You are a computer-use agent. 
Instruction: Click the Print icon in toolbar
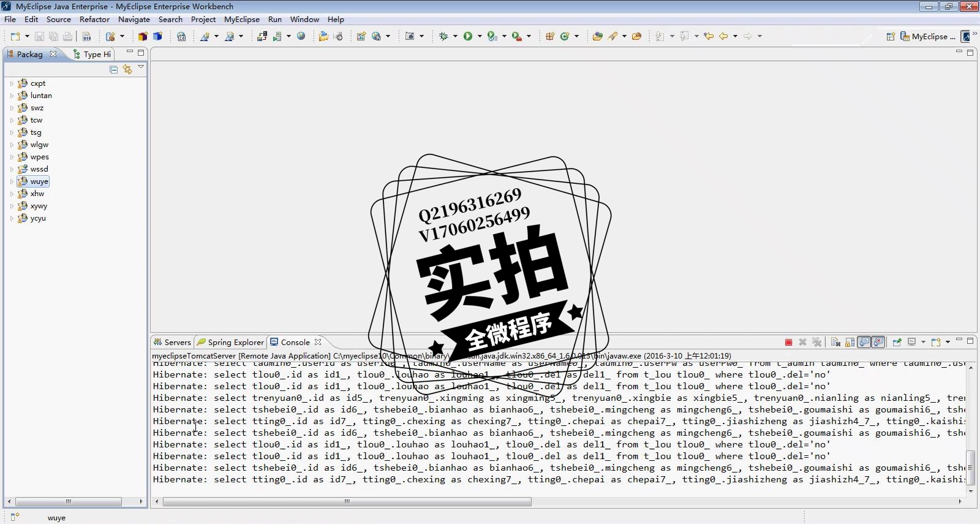point(67,36)
